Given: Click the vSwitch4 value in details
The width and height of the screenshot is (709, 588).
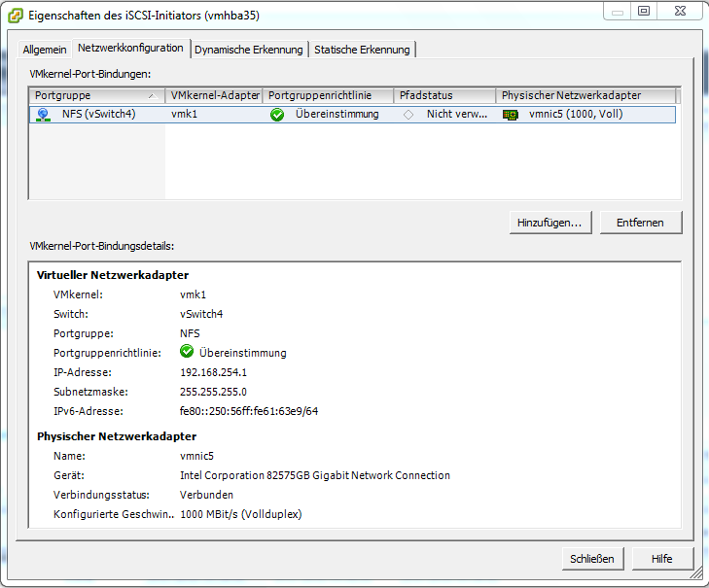Looking at the screenshot, I should (x=201, y=314).
